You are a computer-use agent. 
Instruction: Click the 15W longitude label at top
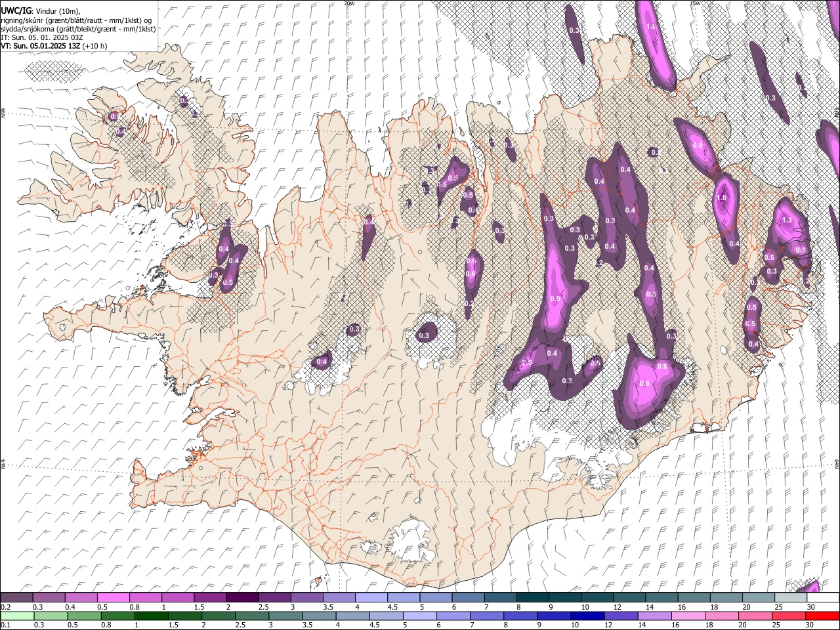[694, 3]
